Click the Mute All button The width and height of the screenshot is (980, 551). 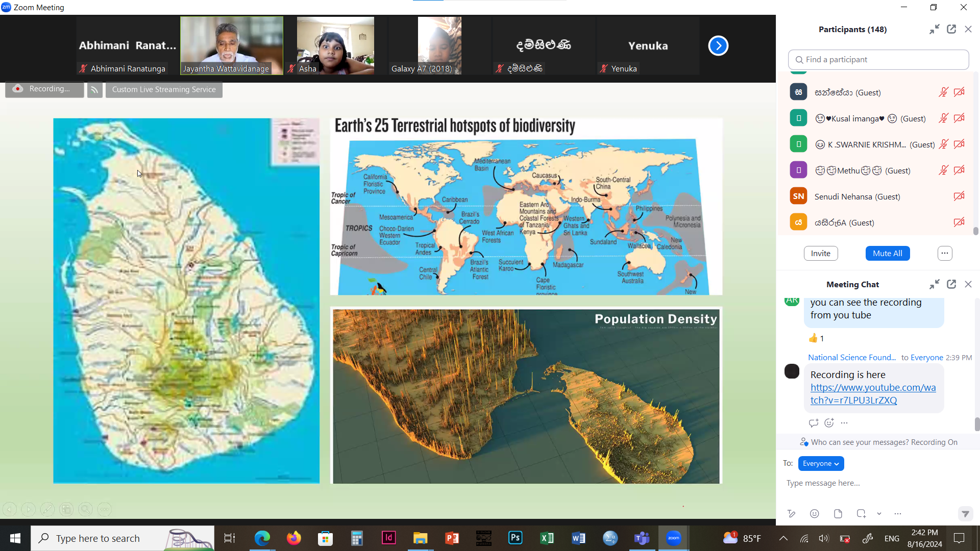coord(887,253)
